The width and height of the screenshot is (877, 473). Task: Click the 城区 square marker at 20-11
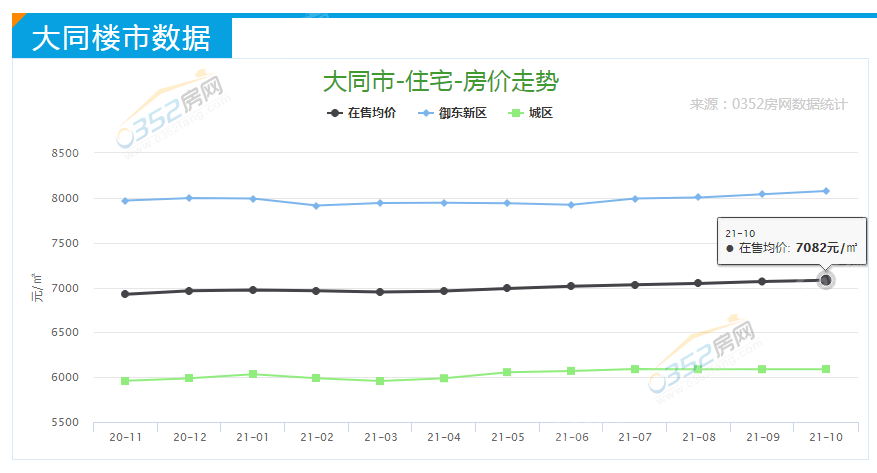[x=125, y=381]
